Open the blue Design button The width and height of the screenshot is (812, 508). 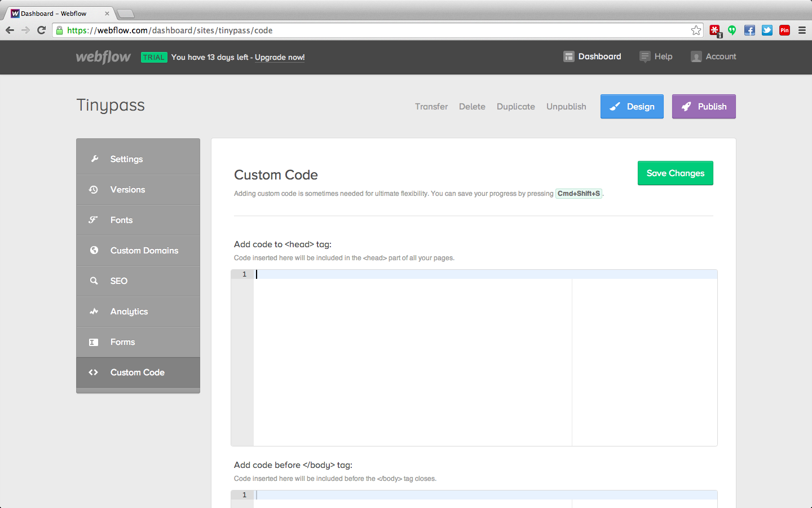[x=632, y=107]
